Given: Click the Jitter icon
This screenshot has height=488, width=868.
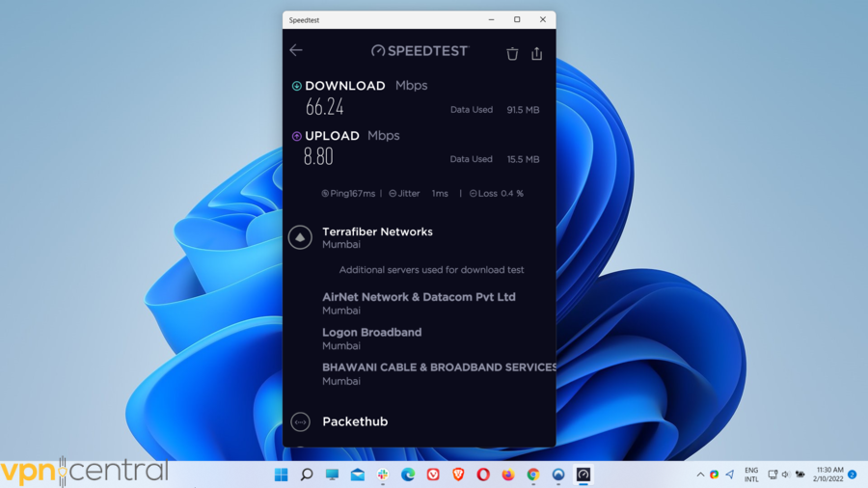Looking at the screenshot, I should click(393, 194).
